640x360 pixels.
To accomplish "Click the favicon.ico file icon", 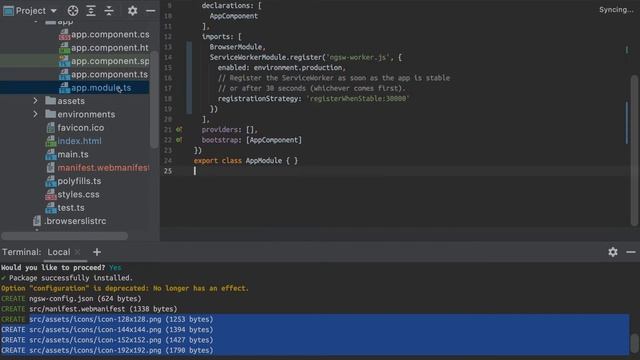I will [x=51, y=128].
